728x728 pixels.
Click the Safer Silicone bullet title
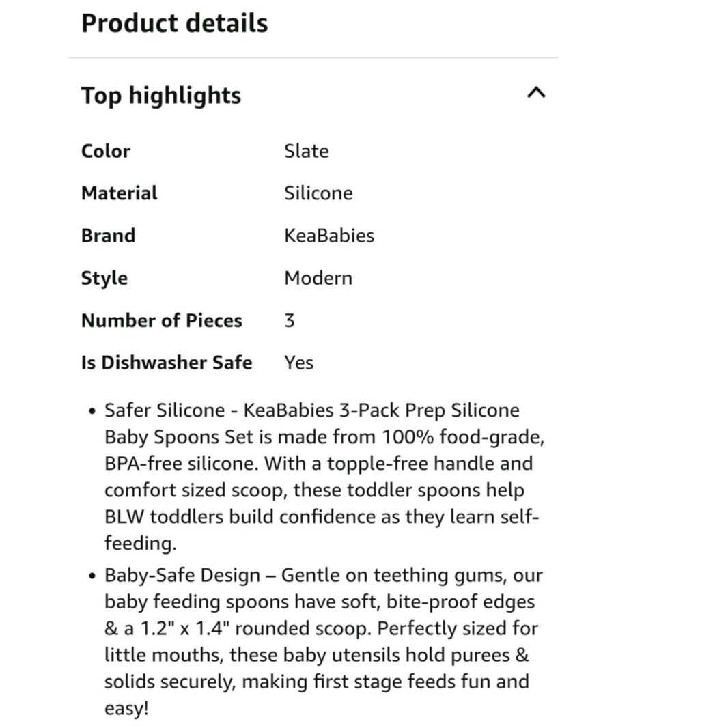[165, 410]
